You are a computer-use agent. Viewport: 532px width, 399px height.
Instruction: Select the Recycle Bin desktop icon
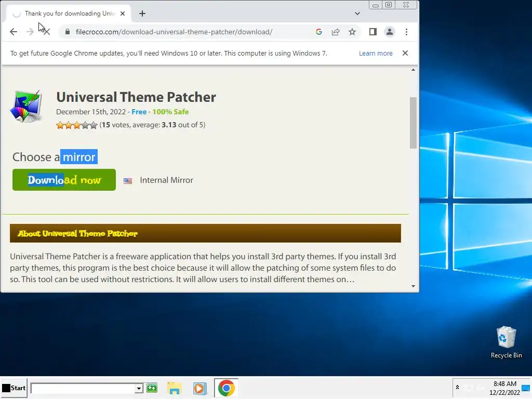(506, 342)
